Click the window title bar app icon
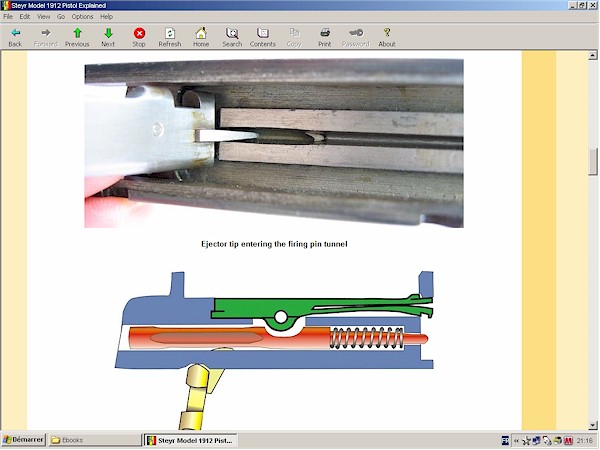This screenshot has height=450, width=600. (x=5, y=5)
